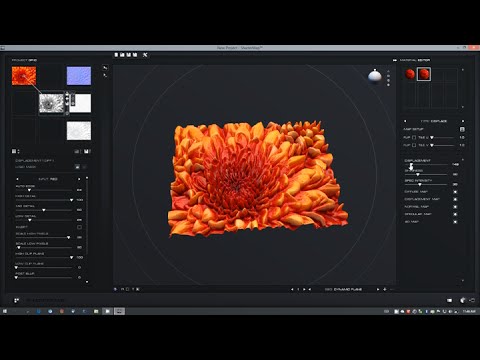Click the exit icon at bottom right
The width and height of the screenshot is (480, 360).
coord(472,300)
